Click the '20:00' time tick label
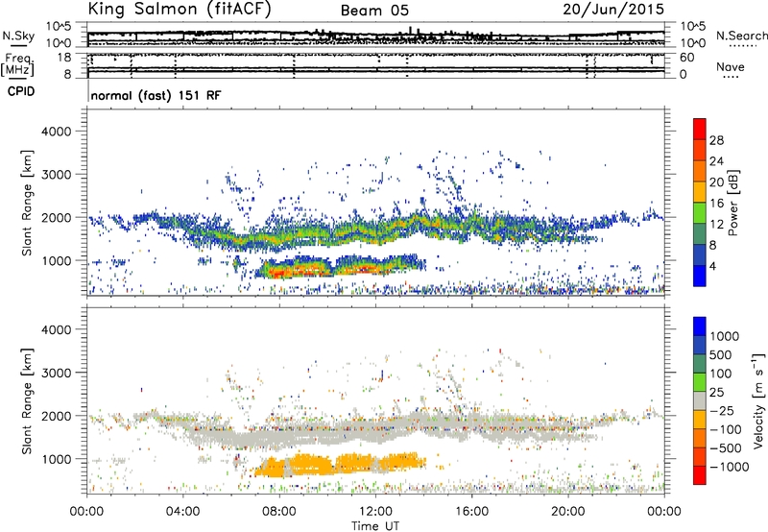768x532 pixels. point(567,512)
